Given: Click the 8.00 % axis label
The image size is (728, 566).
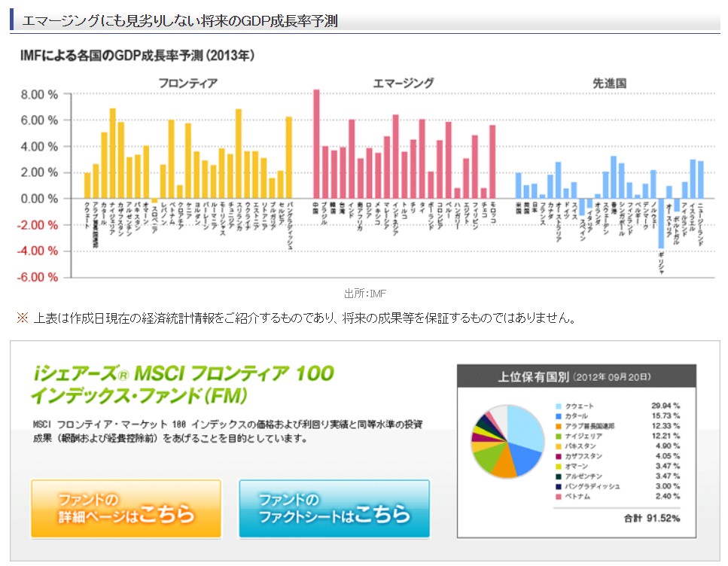Looking at the screenshot, I should (40, 95).
